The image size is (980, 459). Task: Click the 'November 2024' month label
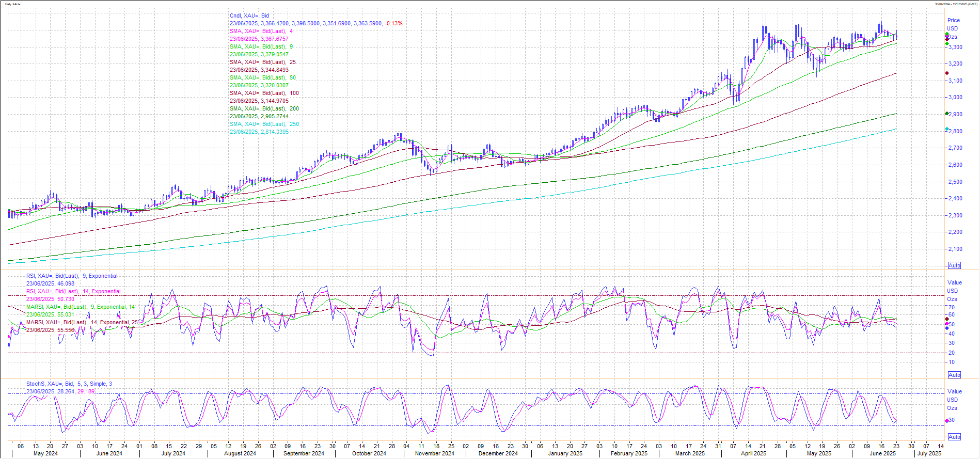tap(435, 453)
